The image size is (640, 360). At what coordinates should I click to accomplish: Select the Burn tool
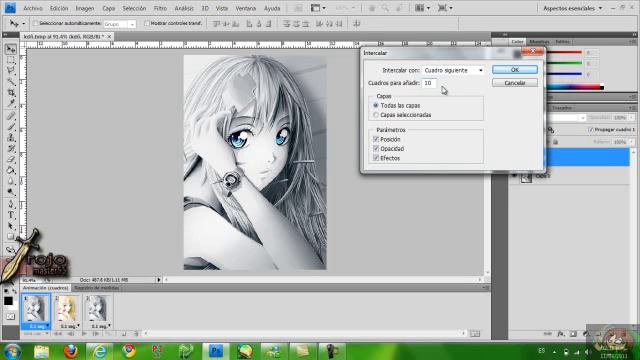tap(11, 191)
